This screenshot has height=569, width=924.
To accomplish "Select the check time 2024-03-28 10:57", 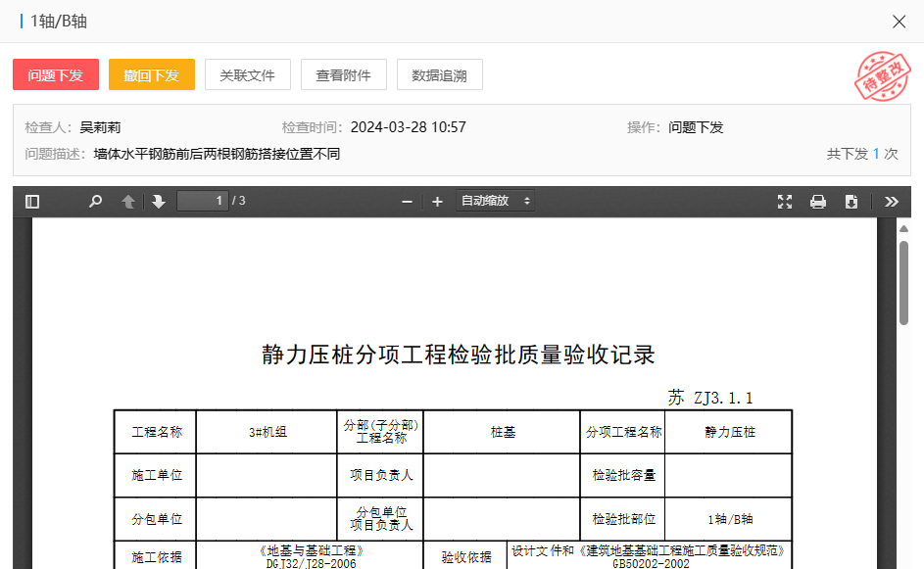I will (409, 127).
